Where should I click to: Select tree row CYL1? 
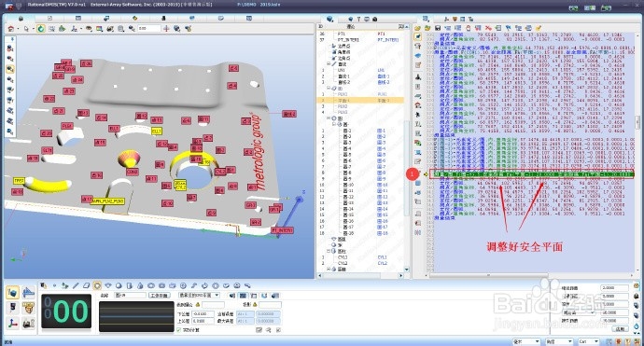click(x=361, y=256)
